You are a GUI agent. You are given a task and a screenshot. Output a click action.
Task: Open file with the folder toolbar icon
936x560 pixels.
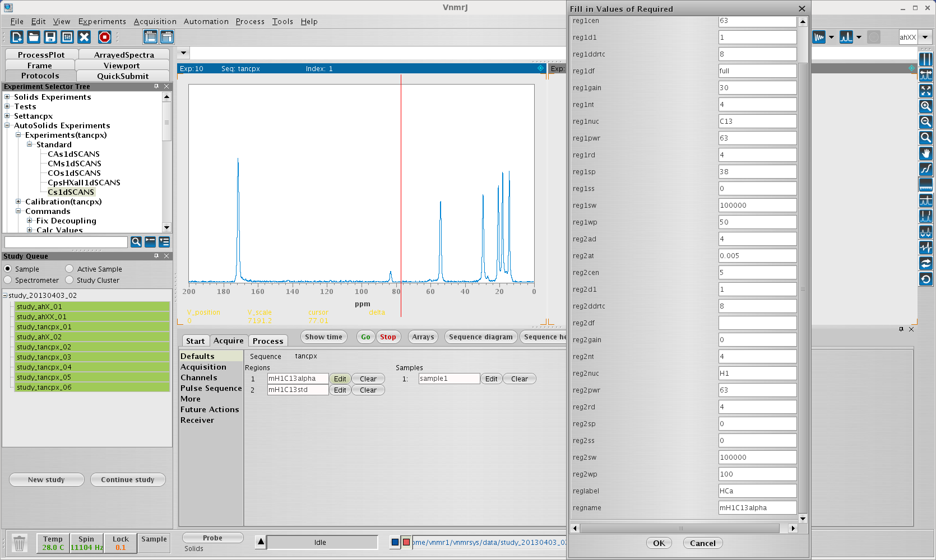point(34,37)
